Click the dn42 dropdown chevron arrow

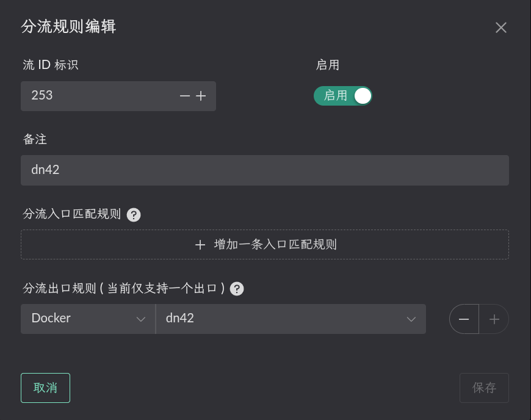(x=411, y=319)
